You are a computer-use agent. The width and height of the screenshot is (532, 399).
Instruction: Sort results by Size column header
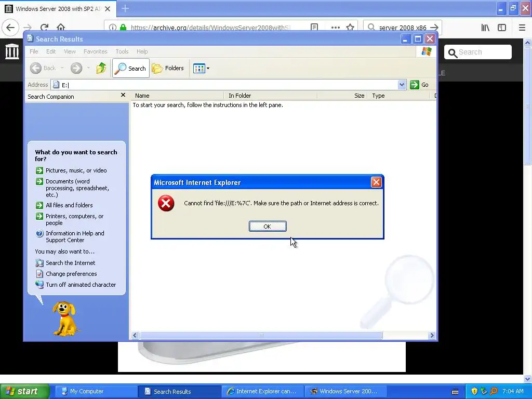(342, 96)
